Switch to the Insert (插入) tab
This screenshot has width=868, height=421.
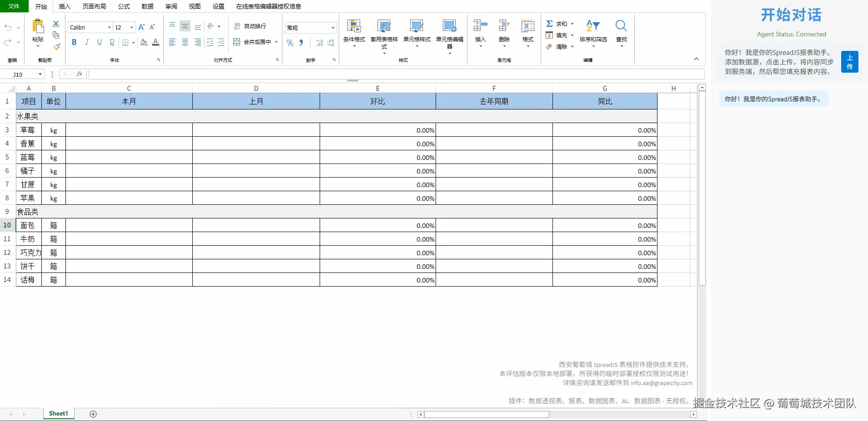click(65, 6)
